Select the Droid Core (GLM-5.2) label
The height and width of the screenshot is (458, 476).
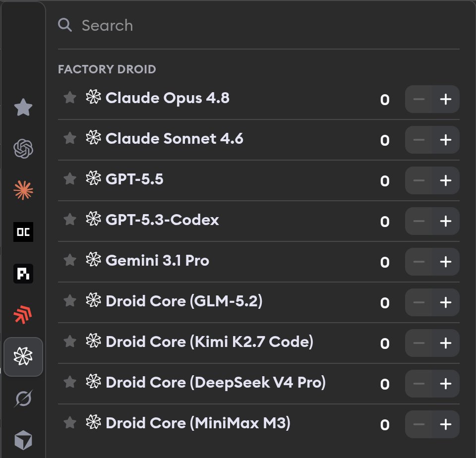pos(184,301)
